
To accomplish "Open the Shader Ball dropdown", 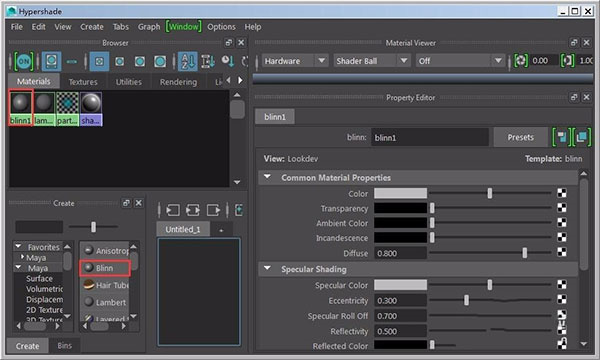I will coord(371,61).
